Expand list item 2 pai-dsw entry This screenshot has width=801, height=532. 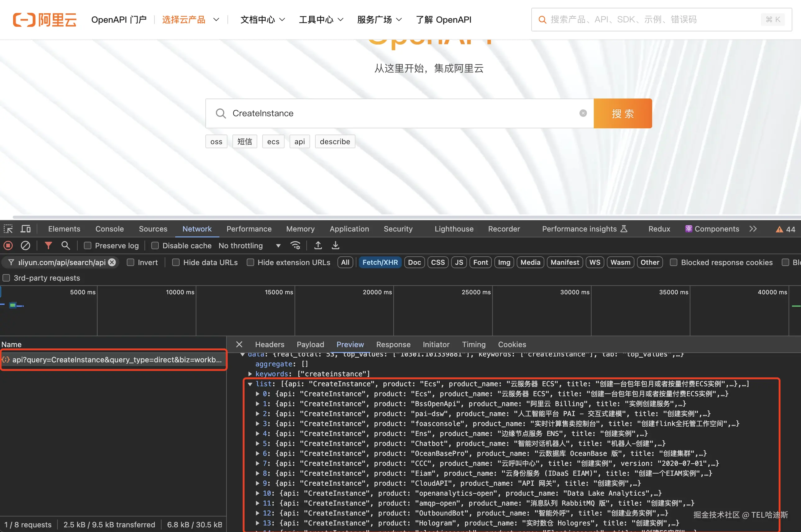coord(258,414)
